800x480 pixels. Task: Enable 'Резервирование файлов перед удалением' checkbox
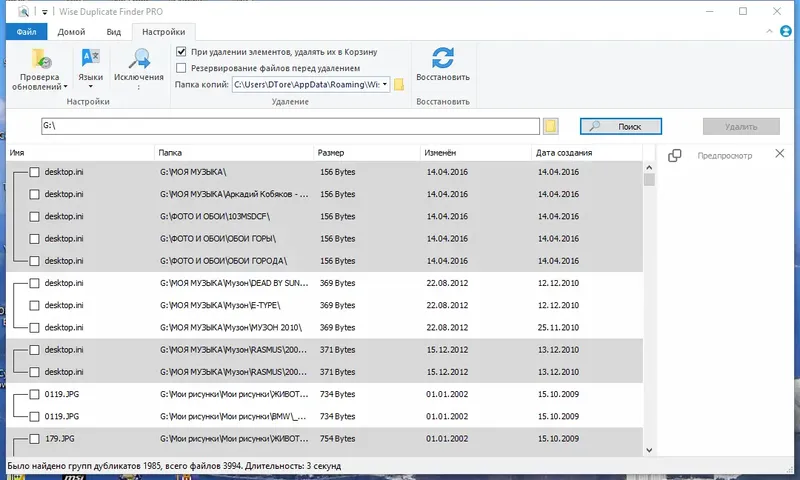click(x=181, y=68)
